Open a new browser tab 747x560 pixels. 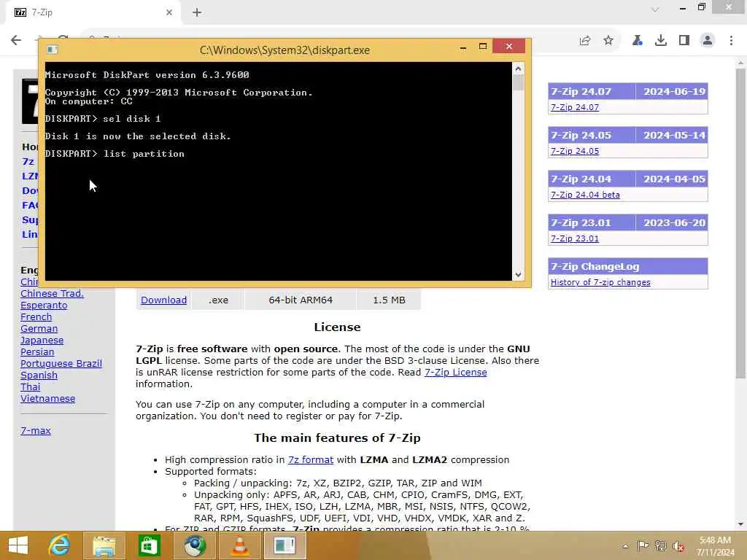pos(197,12)
